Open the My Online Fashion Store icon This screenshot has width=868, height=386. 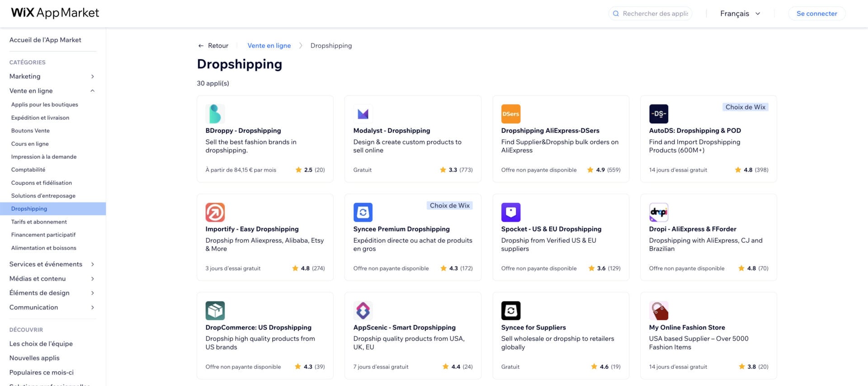click(x=659, y=311)
